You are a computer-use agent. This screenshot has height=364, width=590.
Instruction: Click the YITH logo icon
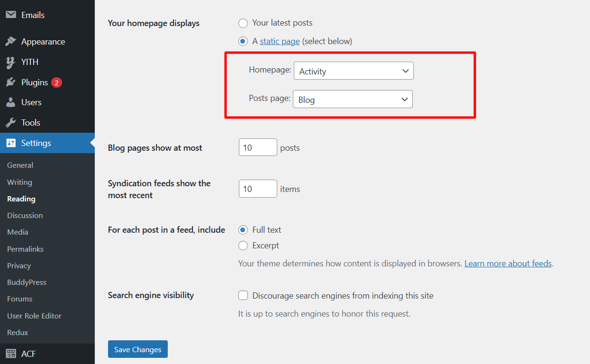[10, 62]
